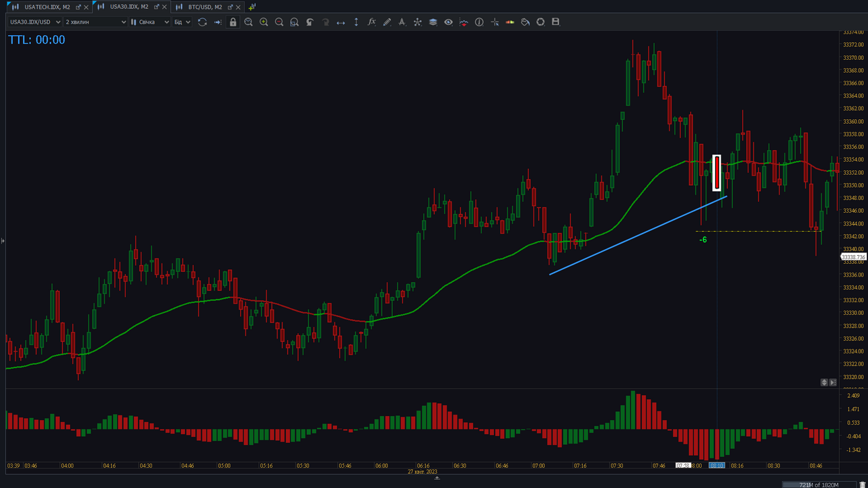
Task: Add a new chart with plus icon
Action: [x=252, y=7]
